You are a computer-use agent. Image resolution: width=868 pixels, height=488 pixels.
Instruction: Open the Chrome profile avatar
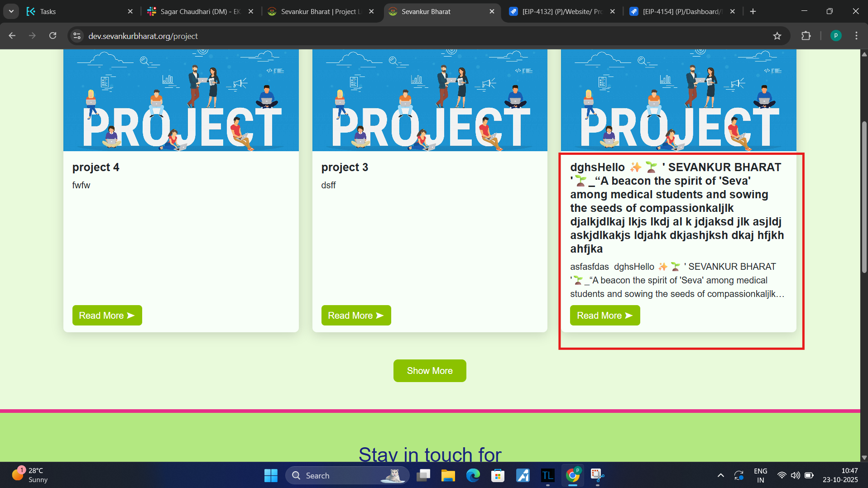(x=836, y=36)
